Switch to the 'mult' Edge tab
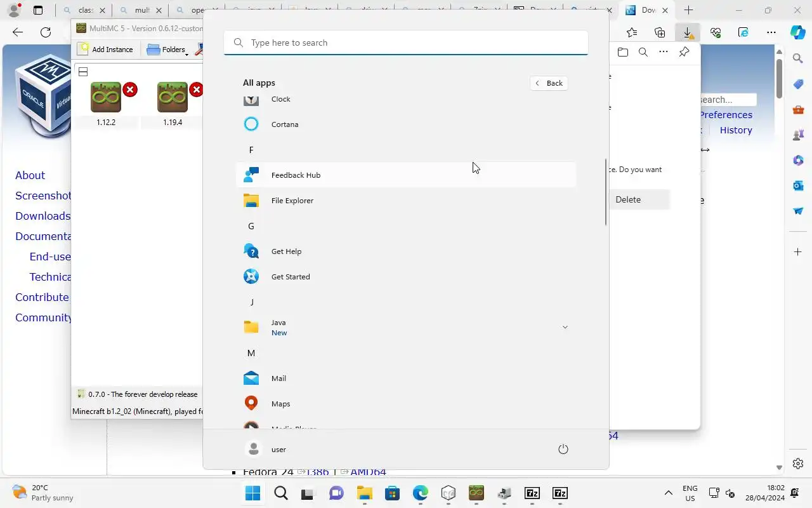Screen dimensions: 812x508 tap(140, 10)
